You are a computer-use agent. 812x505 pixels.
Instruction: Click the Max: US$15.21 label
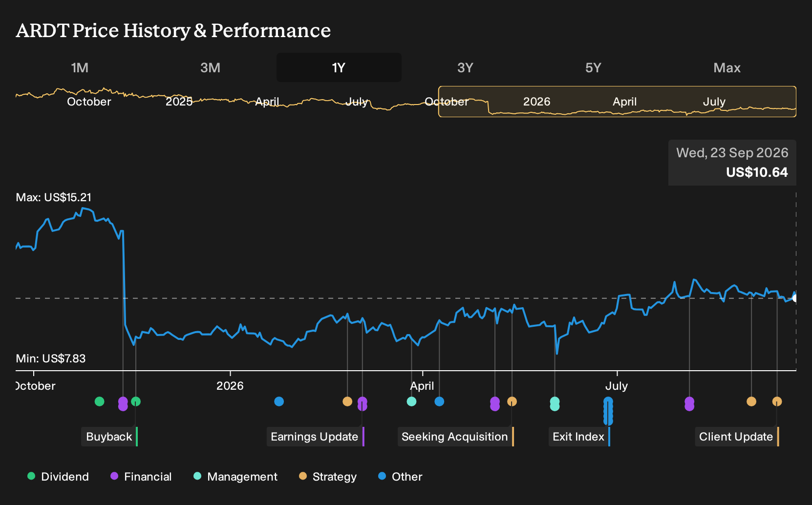(54, 197)
